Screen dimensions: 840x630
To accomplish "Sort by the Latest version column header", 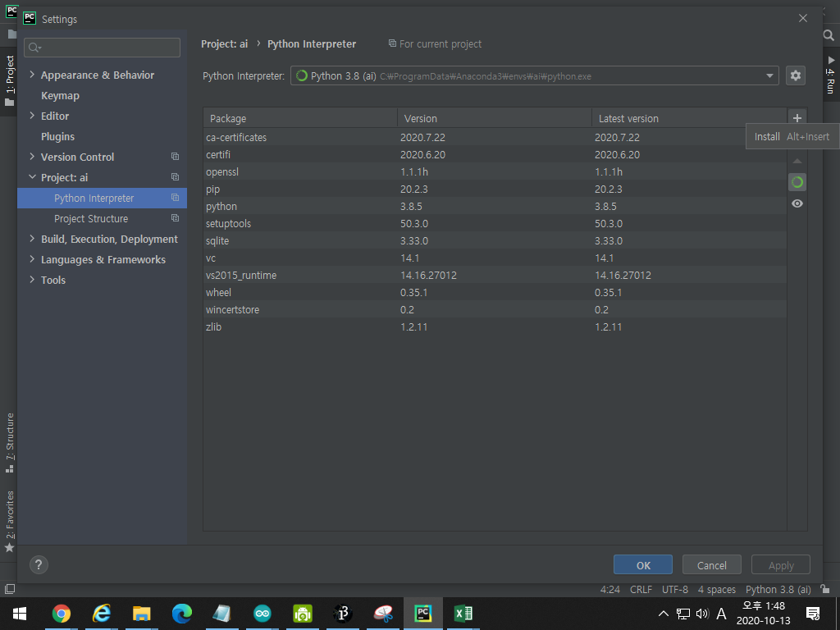I will [x=689, y=118].
